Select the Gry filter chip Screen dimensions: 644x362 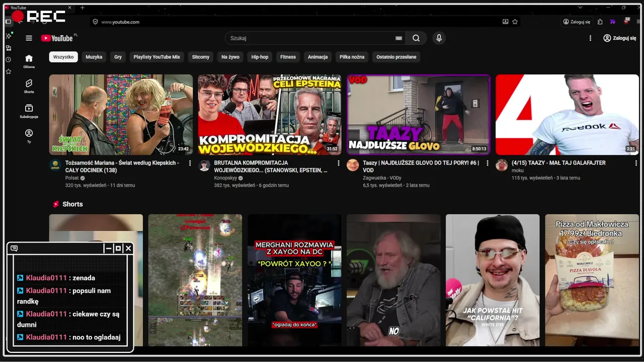tap(118, 57)
